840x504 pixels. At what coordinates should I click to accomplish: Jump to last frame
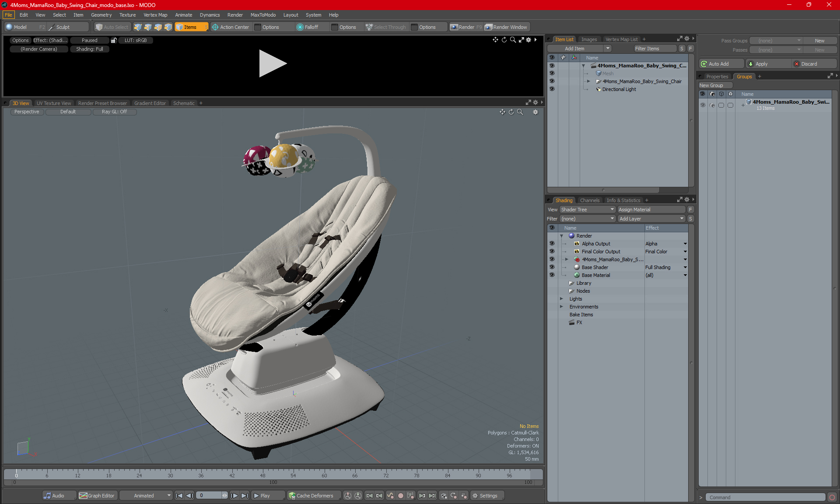(245, 496)
